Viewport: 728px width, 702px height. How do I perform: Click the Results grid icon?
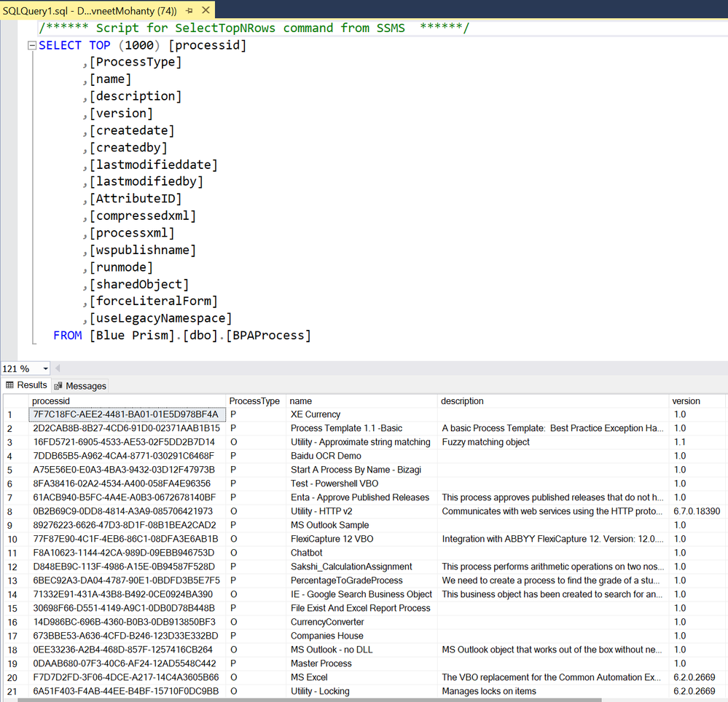tap(10, 385)
